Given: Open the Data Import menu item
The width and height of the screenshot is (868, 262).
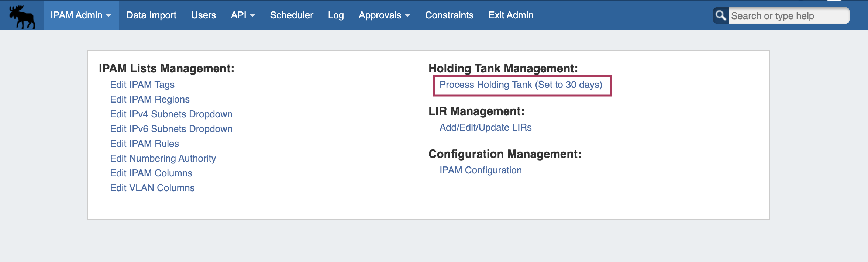Looking at the screenshot, I should 151,15.
